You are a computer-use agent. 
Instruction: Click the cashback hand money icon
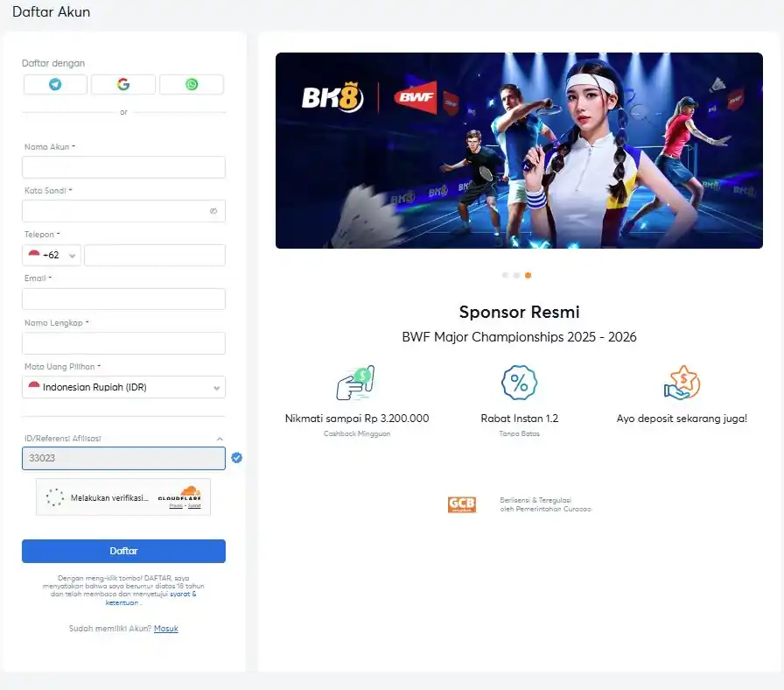355,383
